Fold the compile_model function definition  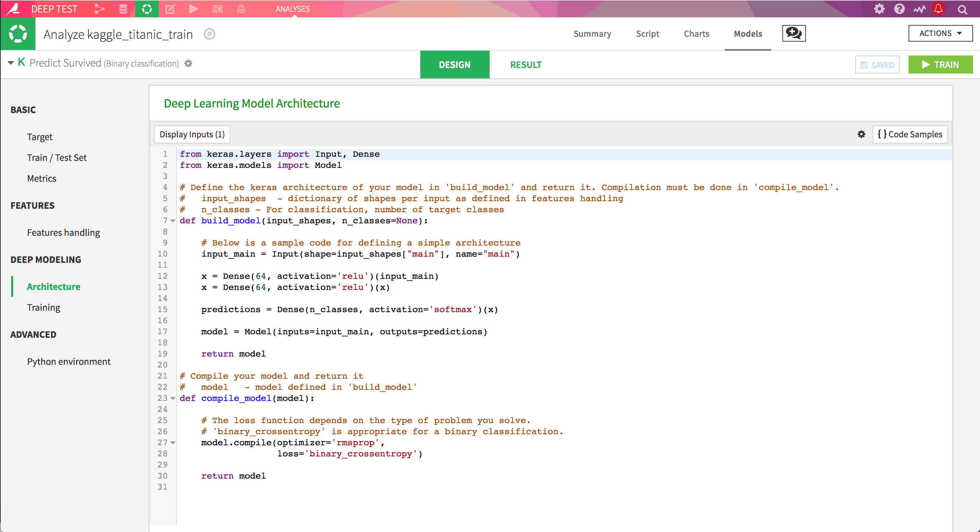point(173,398)
